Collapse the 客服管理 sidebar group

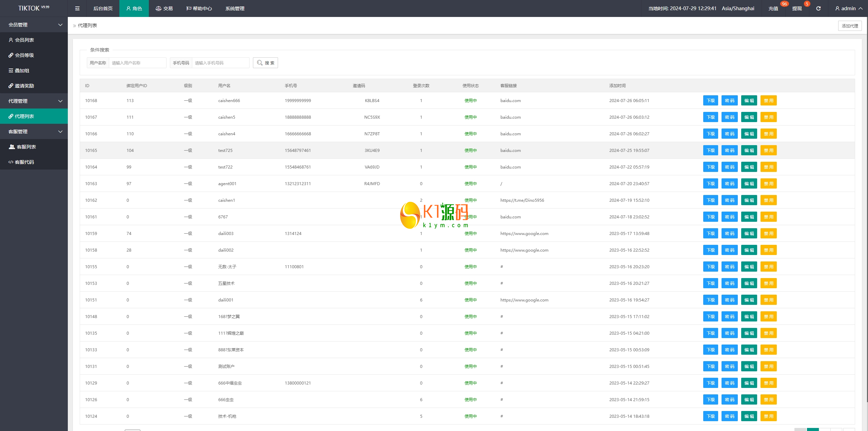(34, 132)
